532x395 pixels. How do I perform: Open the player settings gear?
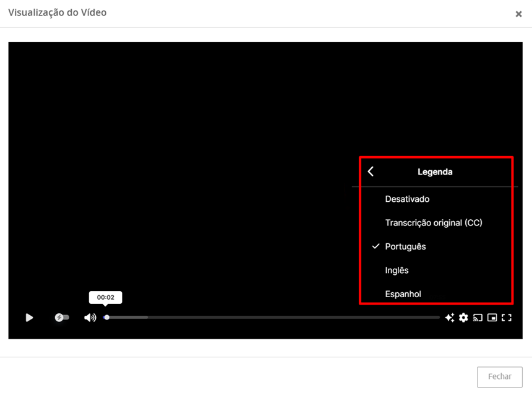(x=463, y=318)
